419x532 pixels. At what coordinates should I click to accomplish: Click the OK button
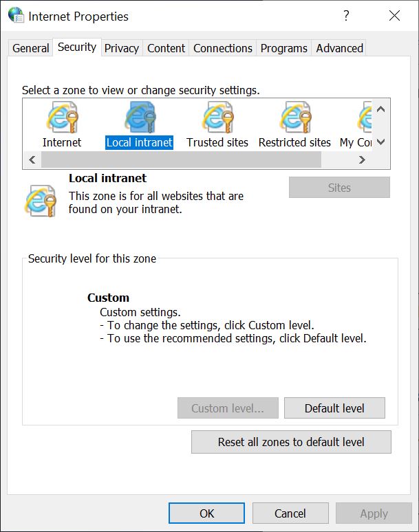tap(207, 513)
